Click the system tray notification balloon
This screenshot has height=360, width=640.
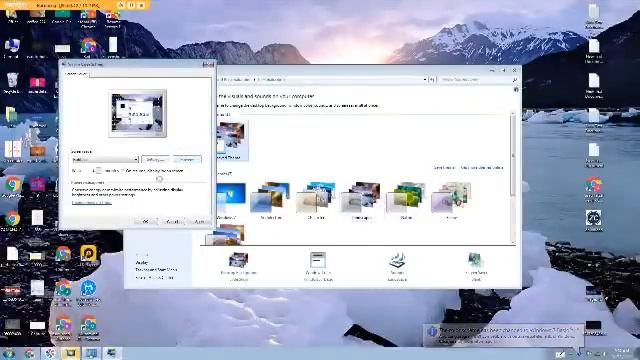point(504,336)
